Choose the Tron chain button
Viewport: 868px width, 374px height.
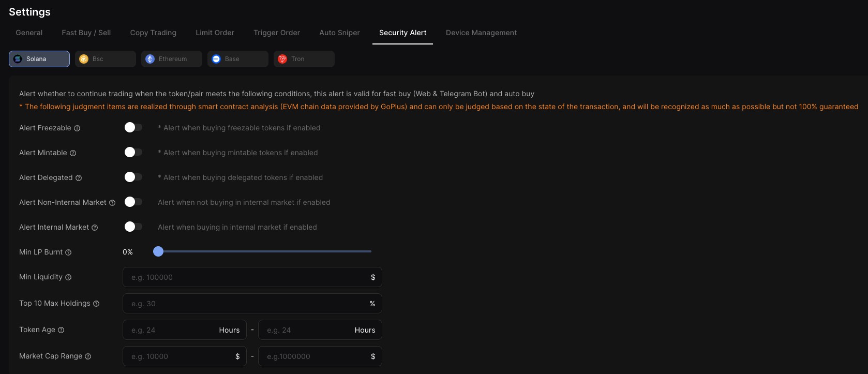click(304, 59)
